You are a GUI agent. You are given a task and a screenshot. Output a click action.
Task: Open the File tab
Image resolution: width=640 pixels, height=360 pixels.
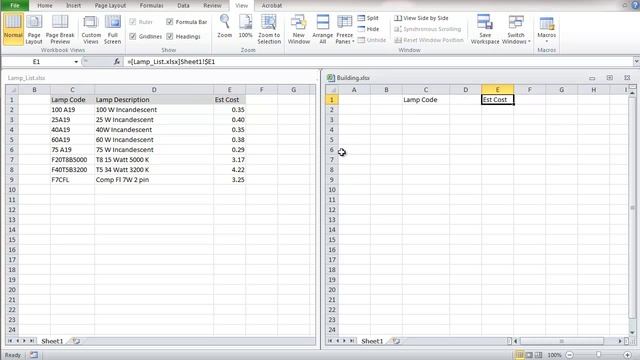[15, 5]
